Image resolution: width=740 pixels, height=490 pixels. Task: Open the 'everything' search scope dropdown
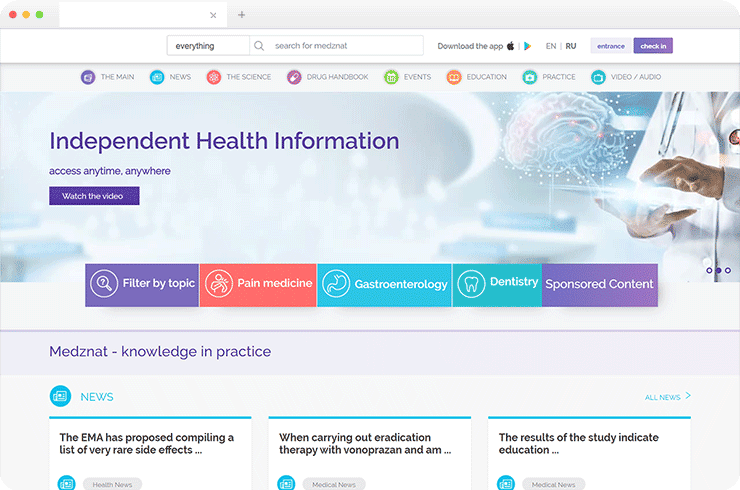208,46
